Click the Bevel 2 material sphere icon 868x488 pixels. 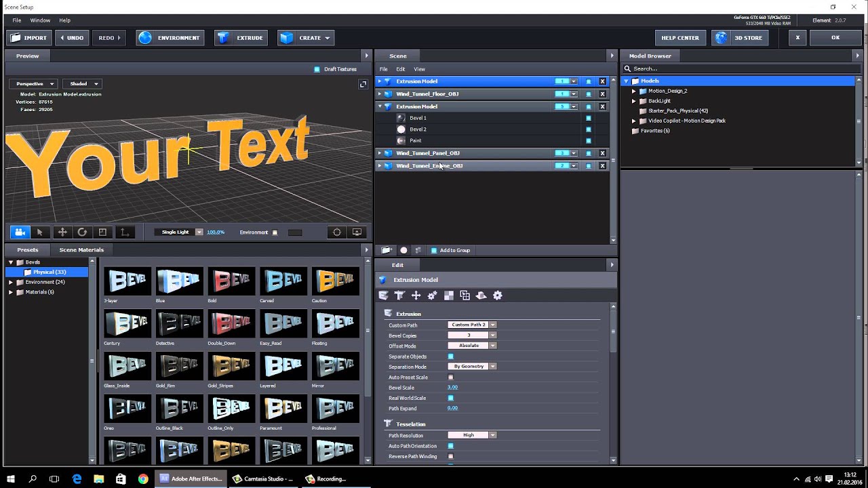click(401, 129)
